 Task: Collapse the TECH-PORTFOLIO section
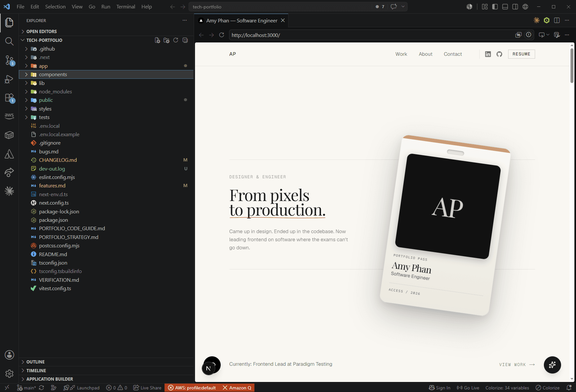coord(44,40)
